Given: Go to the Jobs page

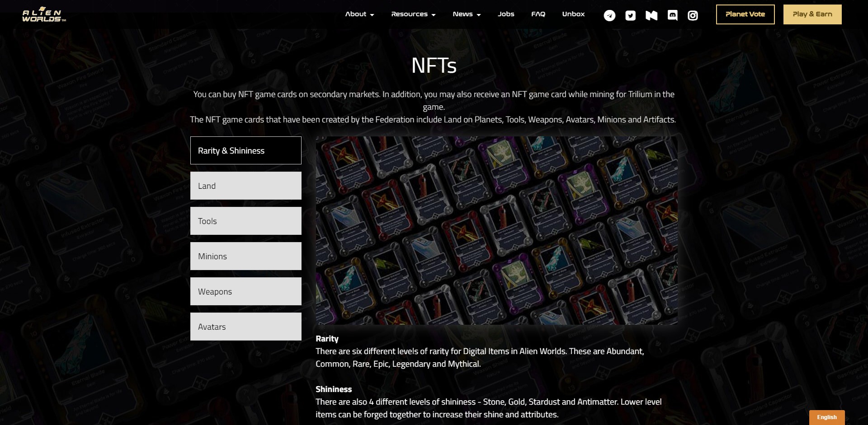Looking at the screenshot, I should (x=506, y=14).
